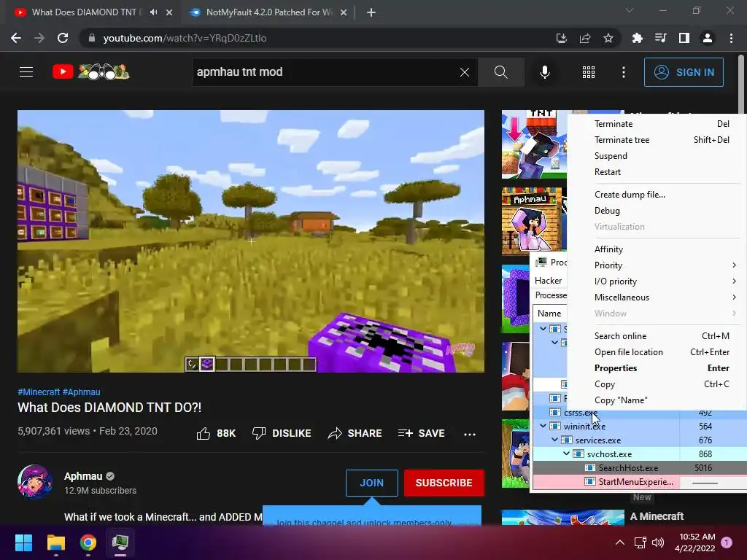Select Terminate tree menu entry
Screen dimensions: 747x560
click(x=657, y=140)
